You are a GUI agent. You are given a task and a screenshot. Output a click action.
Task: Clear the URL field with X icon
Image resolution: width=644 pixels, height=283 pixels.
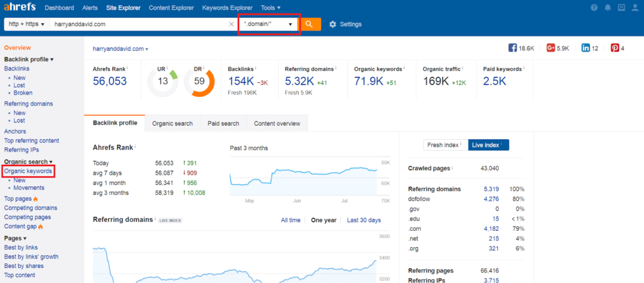point(231,25)
